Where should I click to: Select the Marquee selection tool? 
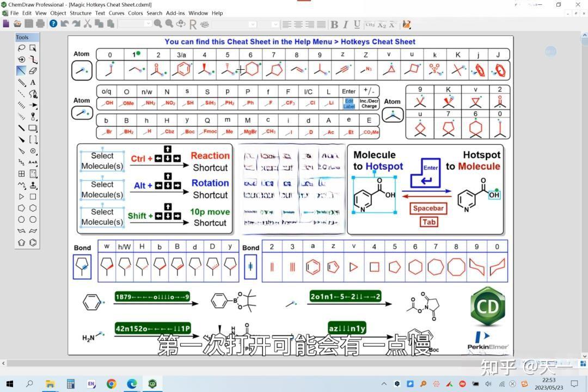pos(33,47)
